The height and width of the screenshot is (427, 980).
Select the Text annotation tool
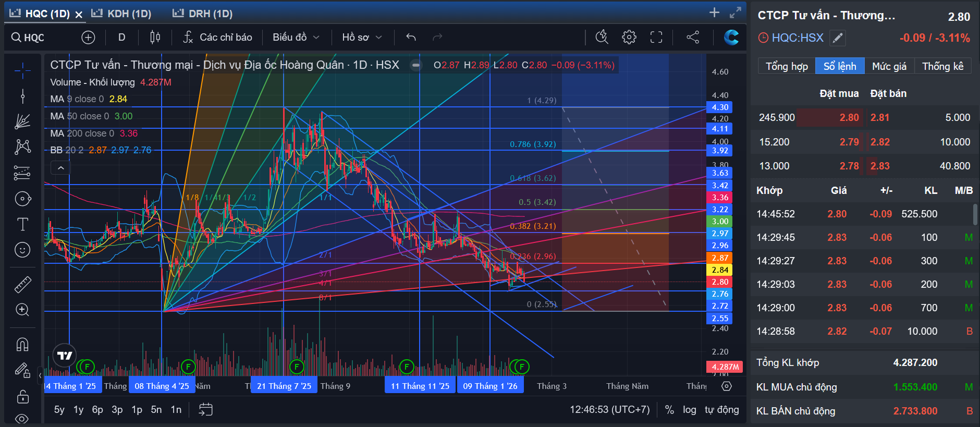coord(22,224)
